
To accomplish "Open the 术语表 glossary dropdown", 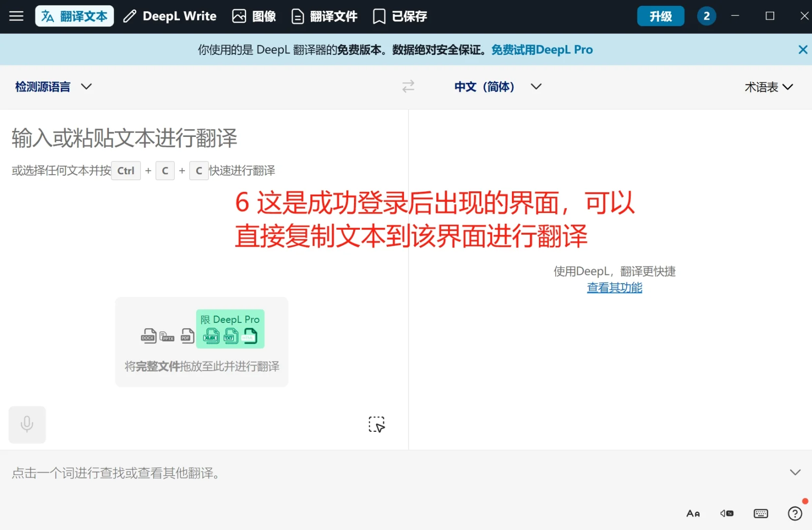I will pyautogui.click(x=768, y=87).
